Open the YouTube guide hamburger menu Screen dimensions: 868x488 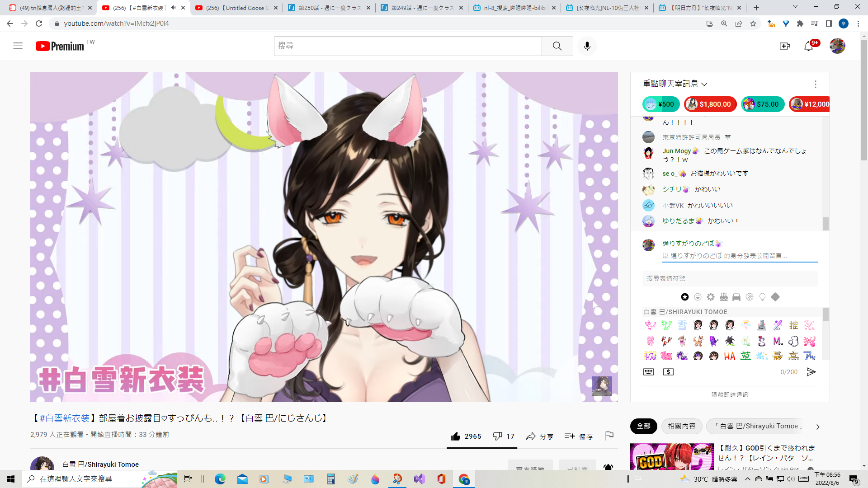coord(18,46)
